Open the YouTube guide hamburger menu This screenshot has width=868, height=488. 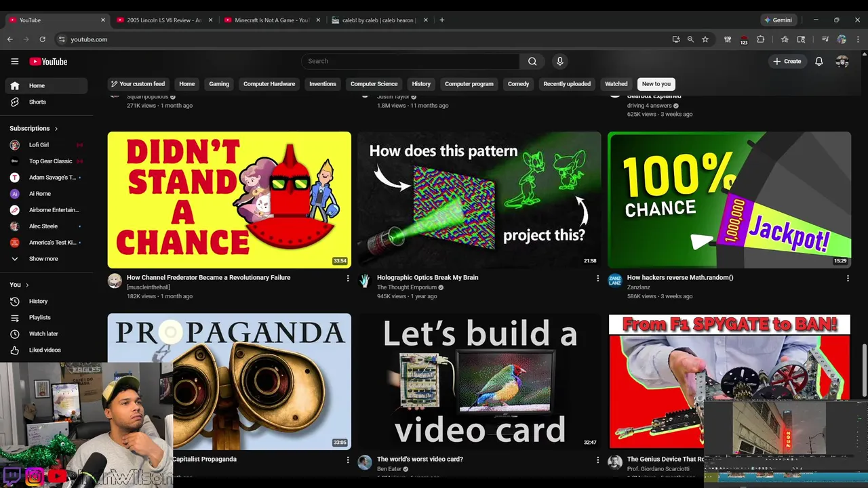point(14,61)
